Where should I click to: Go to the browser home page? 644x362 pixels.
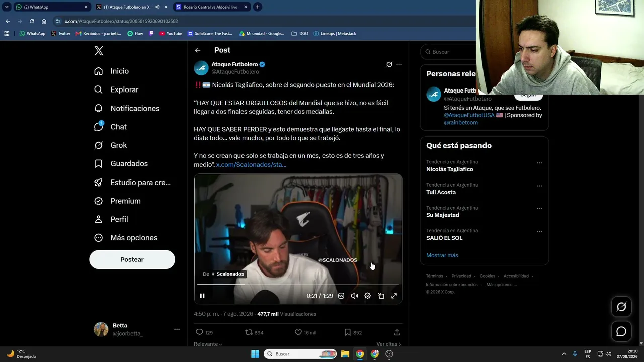click(44, 21)
